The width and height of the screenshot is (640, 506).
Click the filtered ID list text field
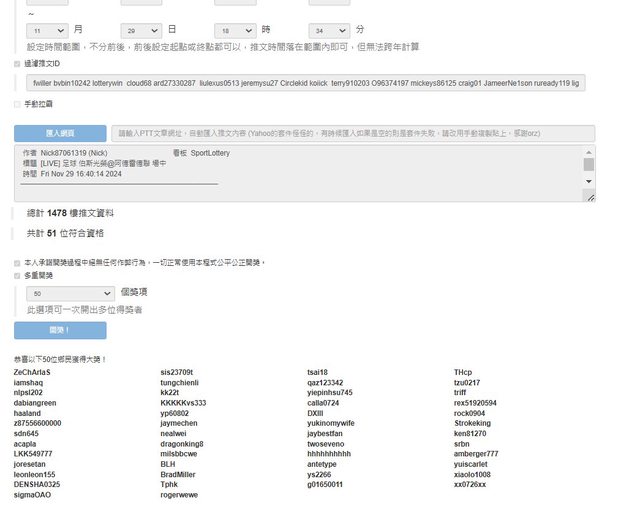305,83
